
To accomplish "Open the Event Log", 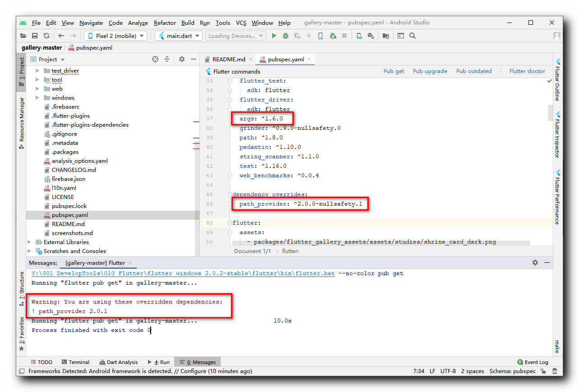I will [533, 362].
